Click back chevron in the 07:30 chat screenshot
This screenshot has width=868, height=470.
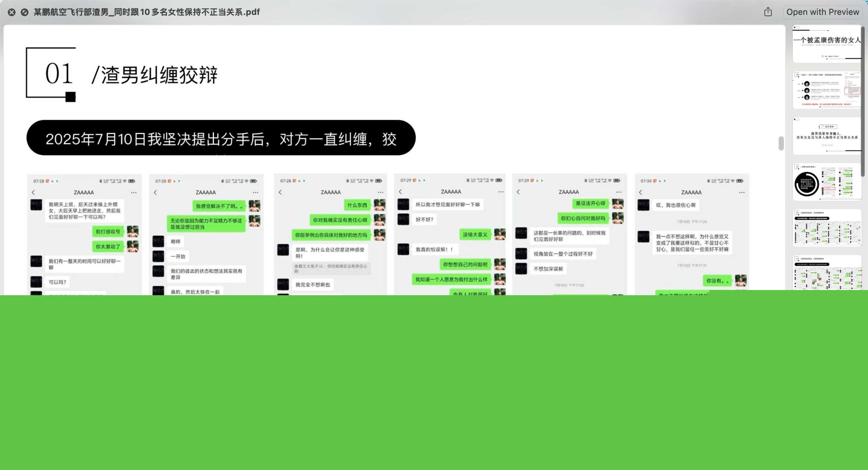640,192
